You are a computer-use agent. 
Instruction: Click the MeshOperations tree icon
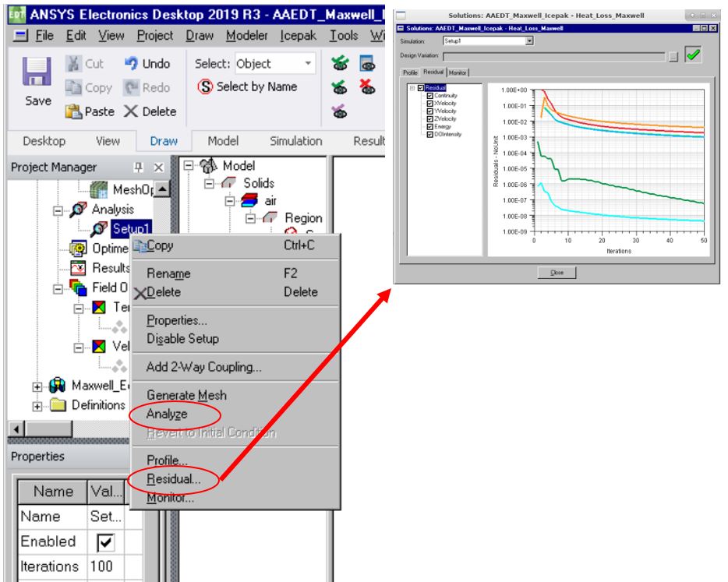click(98, 189)
